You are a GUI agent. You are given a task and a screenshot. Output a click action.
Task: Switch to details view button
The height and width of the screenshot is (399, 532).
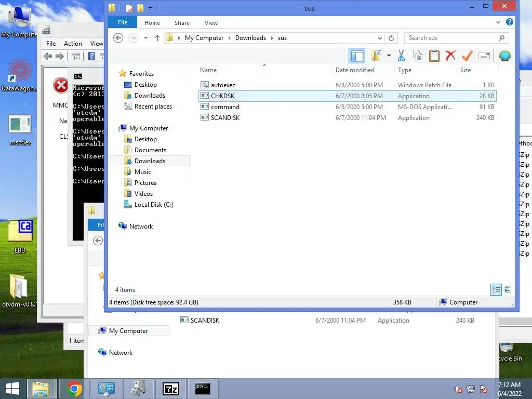[x=496, y=289]
